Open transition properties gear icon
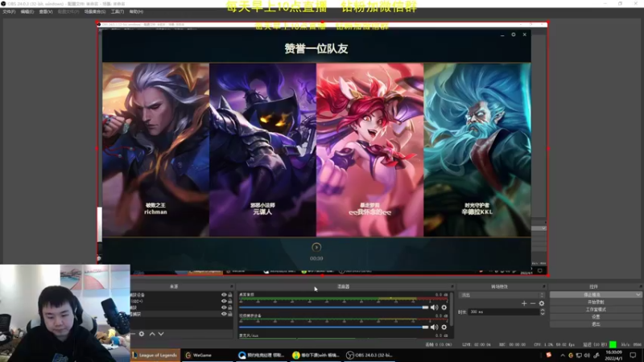644x362 pixels. click(x=542, y=303)
